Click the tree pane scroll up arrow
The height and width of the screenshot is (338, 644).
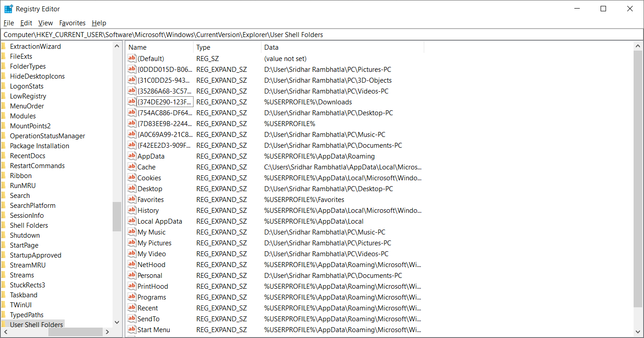(117, 46)
